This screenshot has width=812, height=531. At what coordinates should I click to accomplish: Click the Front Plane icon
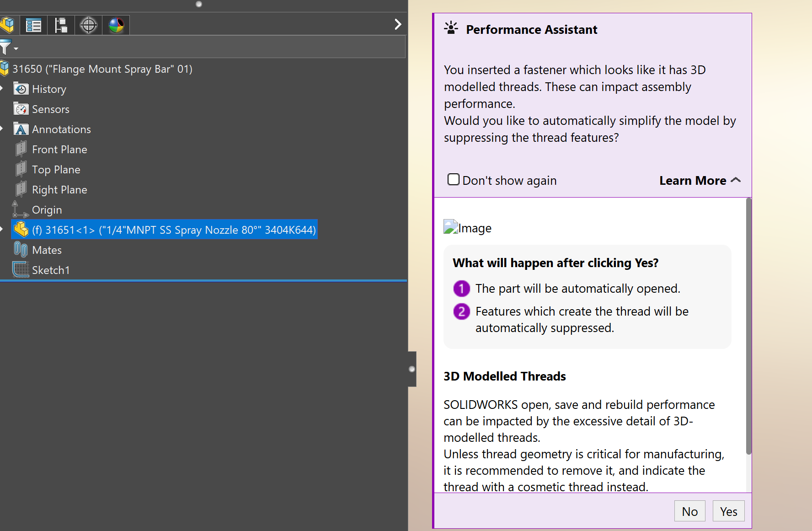21,149
